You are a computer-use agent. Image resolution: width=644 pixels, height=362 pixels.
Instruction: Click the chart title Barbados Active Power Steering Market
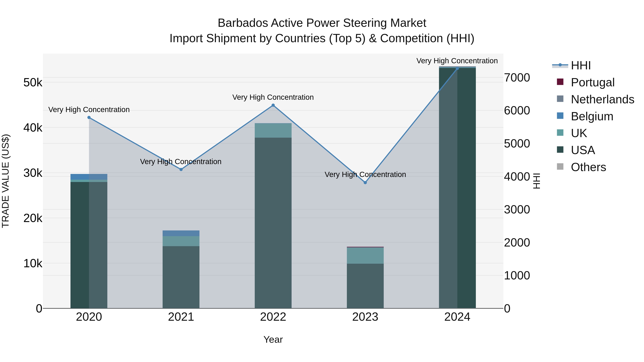[x=322, y=23]
